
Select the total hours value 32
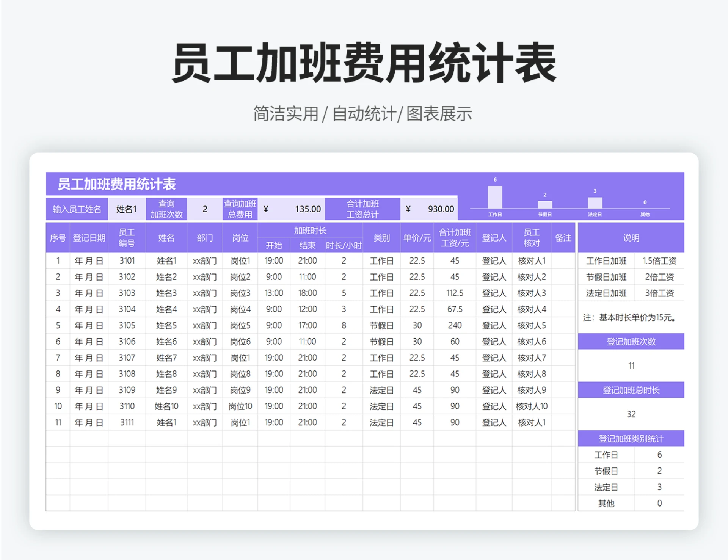[631, 414]
